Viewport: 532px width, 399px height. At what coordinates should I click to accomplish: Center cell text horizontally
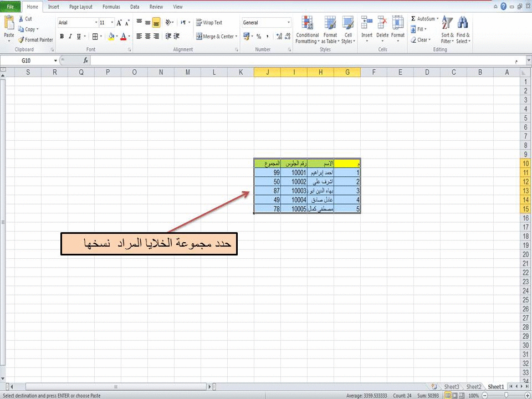(147, 36)
